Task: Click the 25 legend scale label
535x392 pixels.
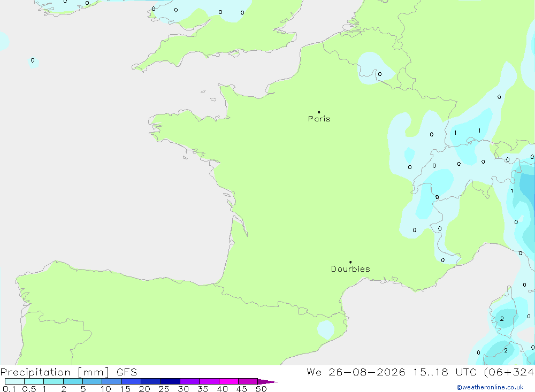Action: (164, 389)
